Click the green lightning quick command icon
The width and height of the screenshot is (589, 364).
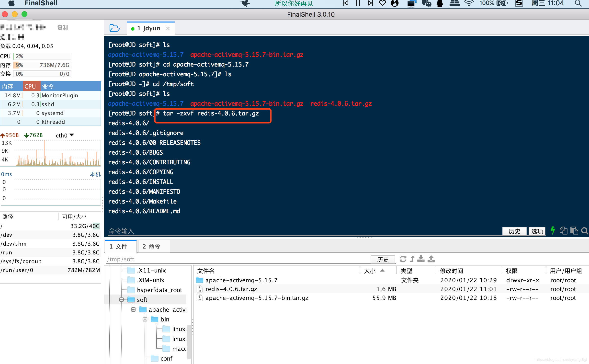[x=553, y=230]
